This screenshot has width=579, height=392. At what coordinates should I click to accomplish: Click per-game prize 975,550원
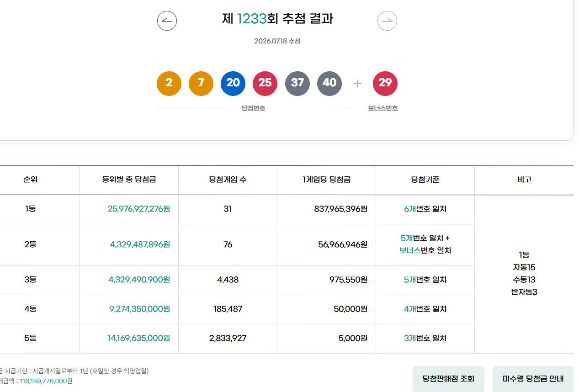pyautogui.click(x=348, y=280)
